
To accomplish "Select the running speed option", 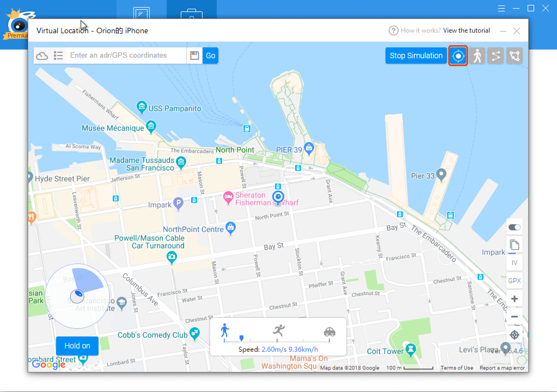I will point(278,330).
